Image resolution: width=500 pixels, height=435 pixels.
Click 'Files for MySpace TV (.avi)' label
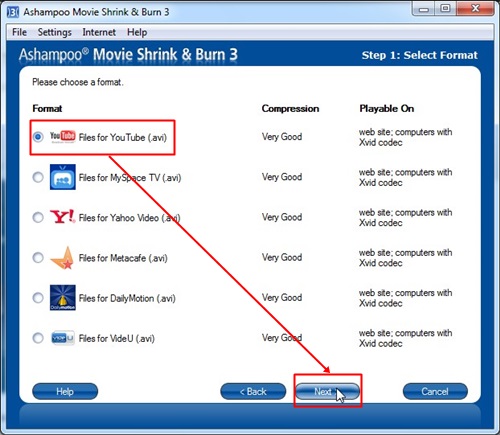[130, 178]
